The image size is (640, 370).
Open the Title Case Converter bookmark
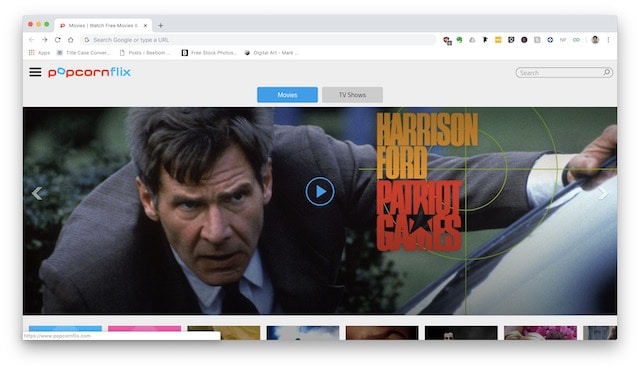pyautogui.click(x=84, y=53)
